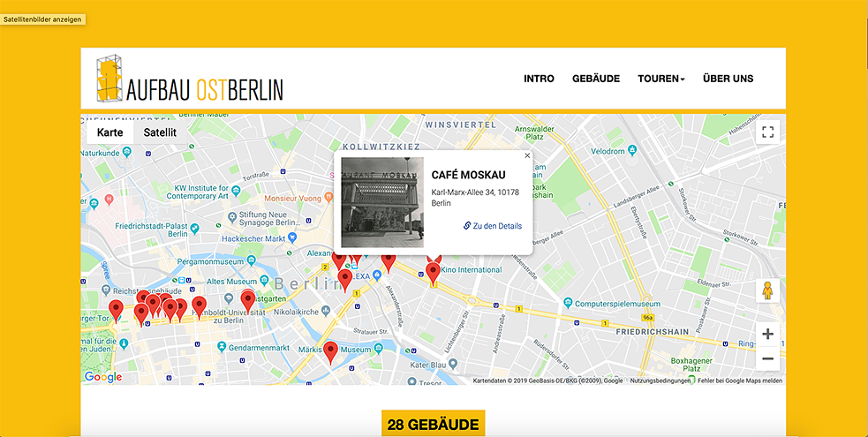This screenshot has width=868, height=437.
Task: Open the Über Uns page
Action: (x=728, y=79)
